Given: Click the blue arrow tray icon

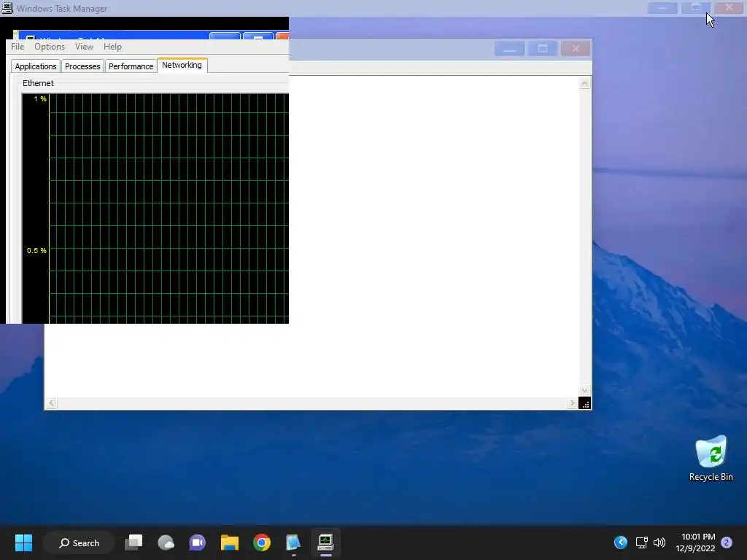Looking at the screenshot, I should click(x=621, y=542).
